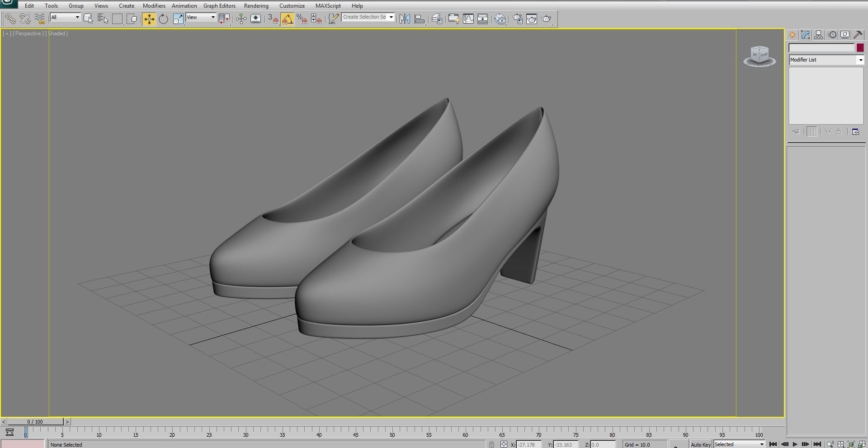Viewport: 868px width, 448px height.
Task: Open key filter Selected dropdown
Action: click(x=739, y=444)
